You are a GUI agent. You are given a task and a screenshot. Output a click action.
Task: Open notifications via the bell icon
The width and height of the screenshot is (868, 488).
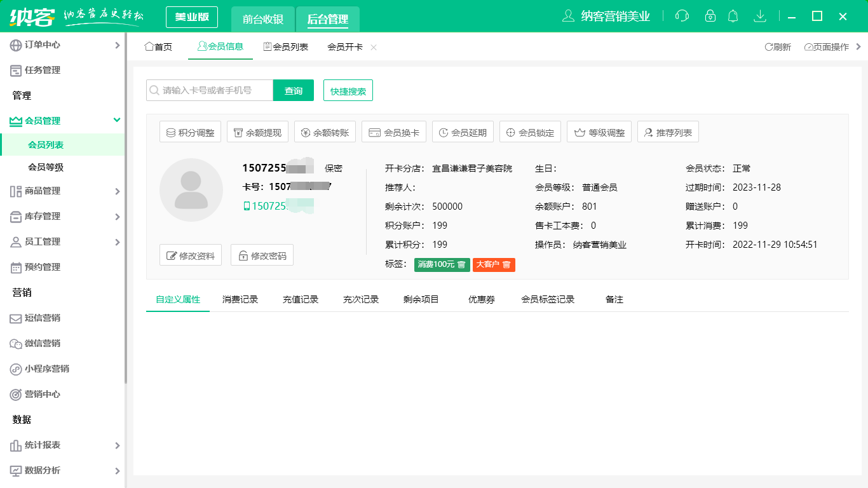[733, 15]
